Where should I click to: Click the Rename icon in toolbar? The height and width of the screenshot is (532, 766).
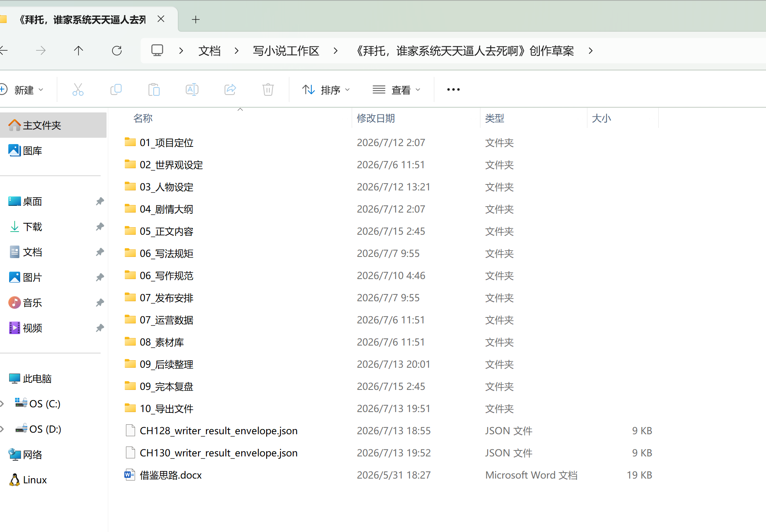[192, 90]
